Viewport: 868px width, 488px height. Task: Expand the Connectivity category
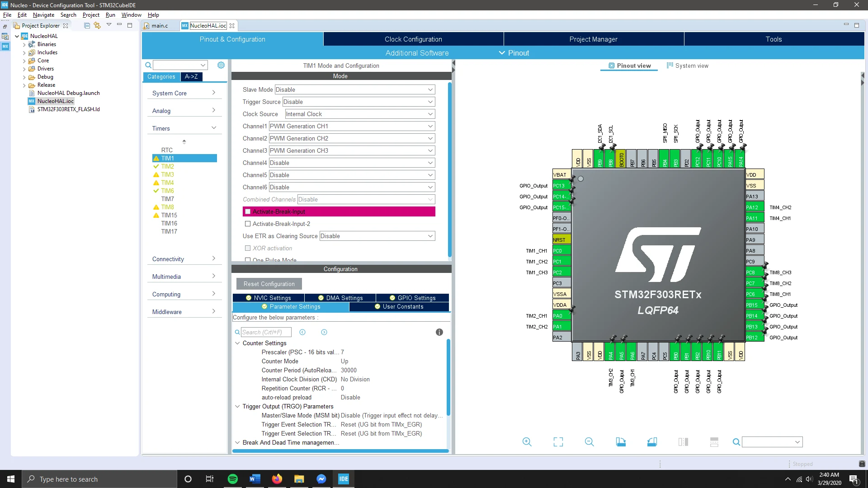[x=184, y=259]
